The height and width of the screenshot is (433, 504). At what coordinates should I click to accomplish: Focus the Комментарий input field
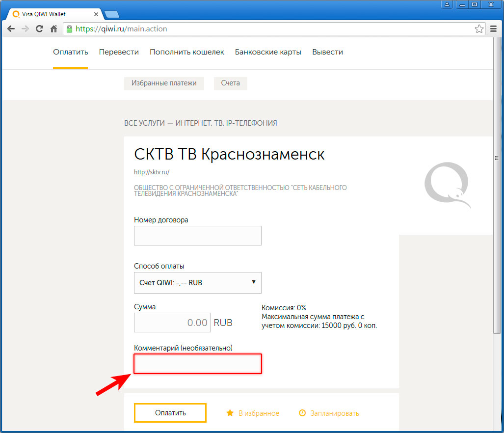[198, 364]
